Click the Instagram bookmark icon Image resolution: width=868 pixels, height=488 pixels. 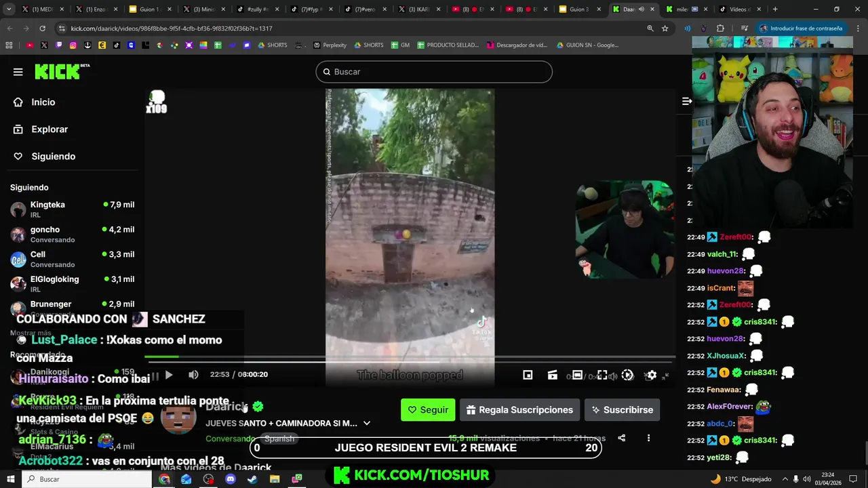73,45
